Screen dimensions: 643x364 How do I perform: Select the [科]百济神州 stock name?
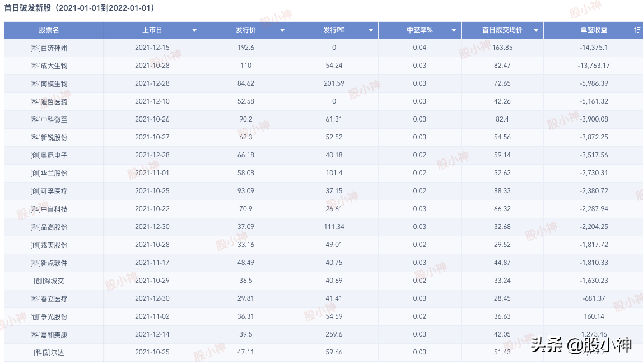pos(49,48)
